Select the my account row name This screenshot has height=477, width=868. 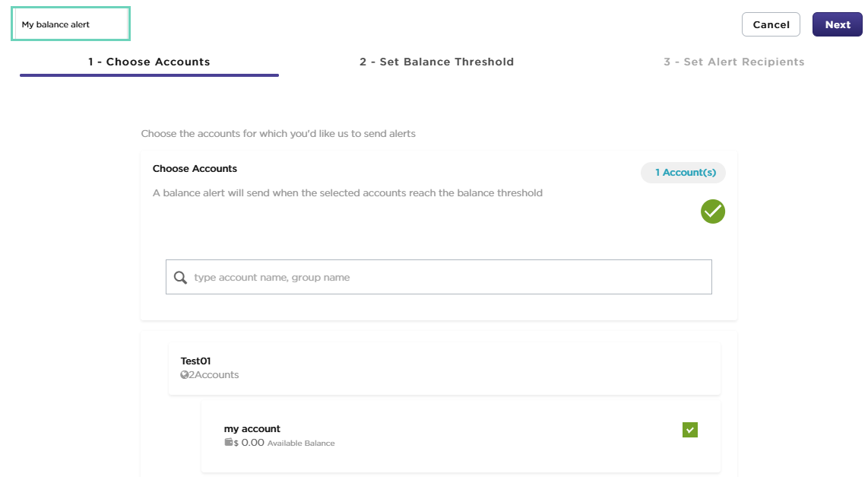point(252,429)
